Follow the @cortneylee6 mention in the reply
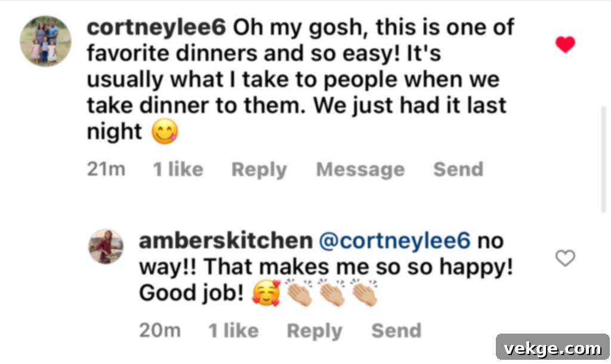 click(x=396, y=241)
